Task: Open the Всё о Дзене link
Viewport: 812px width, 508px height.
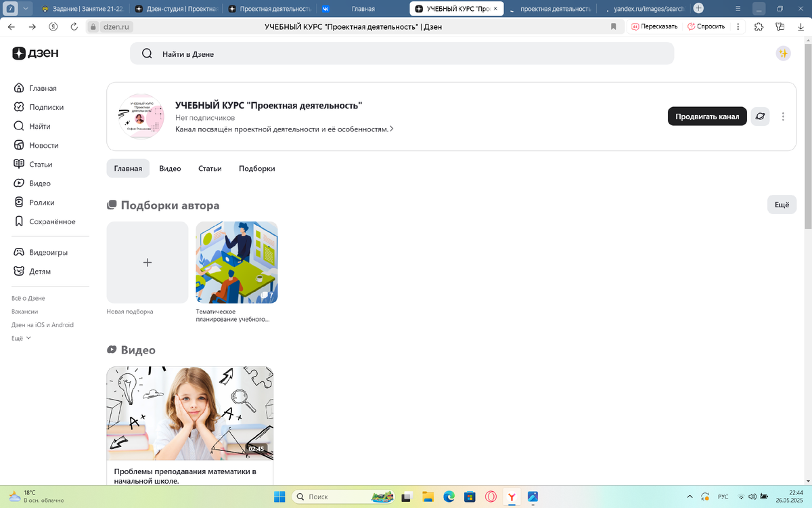Action: (x=28, y=298)
